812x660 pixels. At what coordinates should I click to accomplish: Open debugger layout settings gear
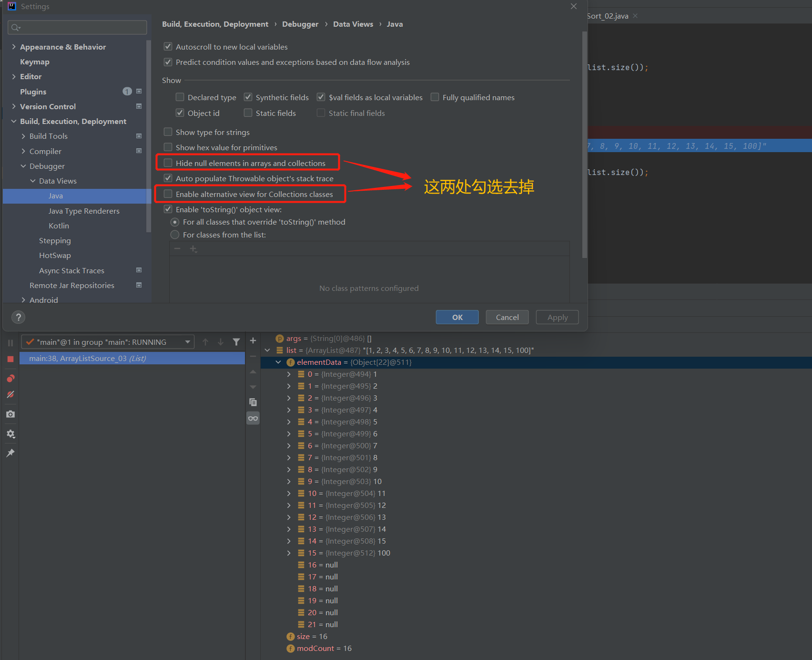[x=10, y=433]
